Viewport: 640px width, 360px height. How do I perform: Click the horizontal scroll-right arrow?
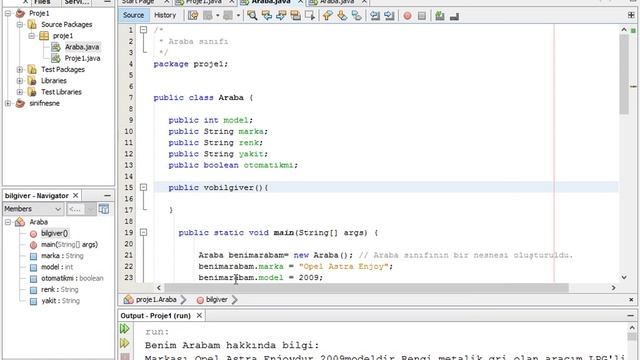(x=613, y=288)
